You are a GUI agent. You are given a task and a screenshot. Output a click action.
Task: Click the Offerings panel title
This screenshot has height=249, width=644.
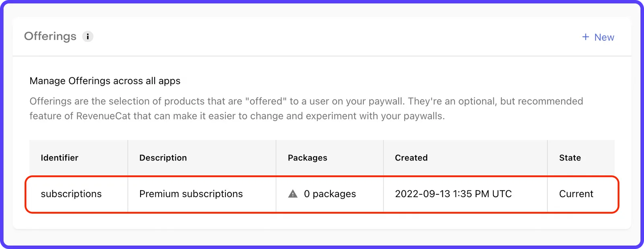coord(50,36)
